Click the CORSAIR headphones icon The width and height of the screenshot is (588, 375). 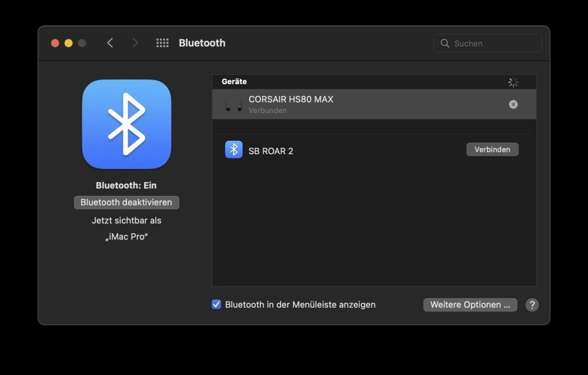click(x=233, y=104)
